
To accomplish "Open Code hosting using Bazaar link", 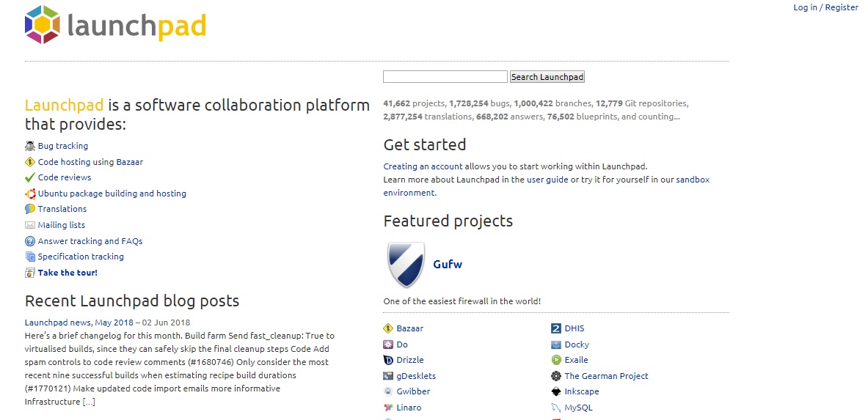I will click(90, 162).
